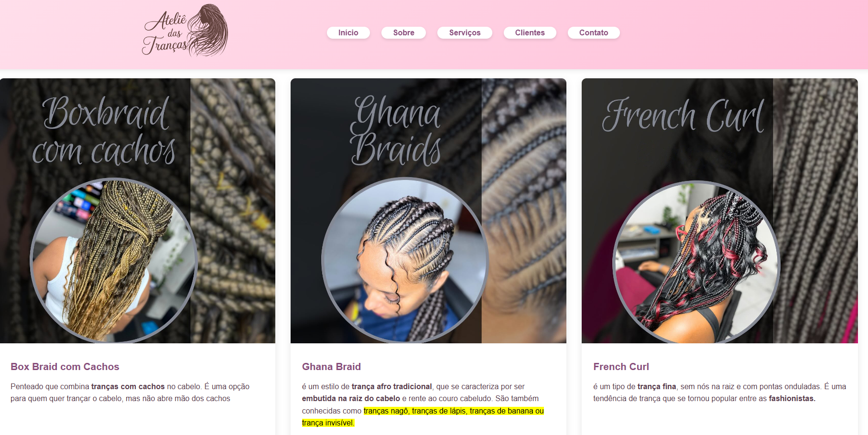Open the Ghana braids circular photo
The width and height of the screenshot is (868, 435).
[x=405, y=261]
